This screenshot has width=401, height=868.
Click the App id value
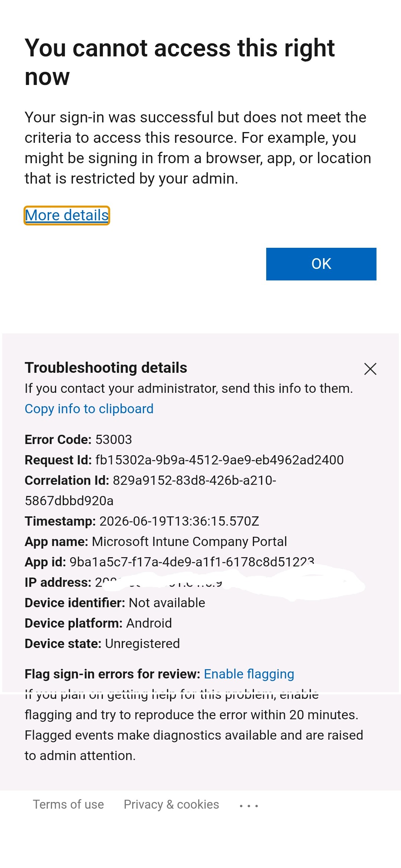point(192,562)
